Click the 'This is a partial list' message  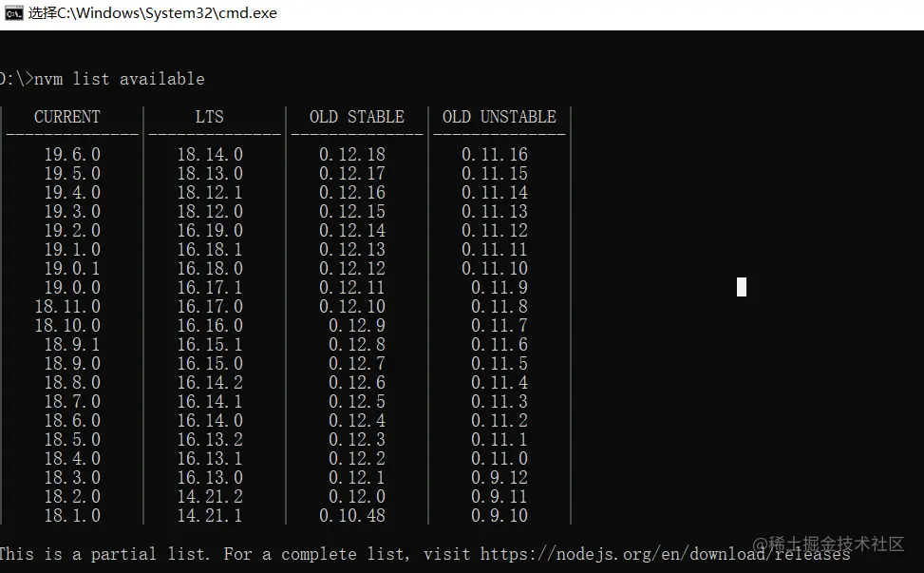click(x=104, y=554)
